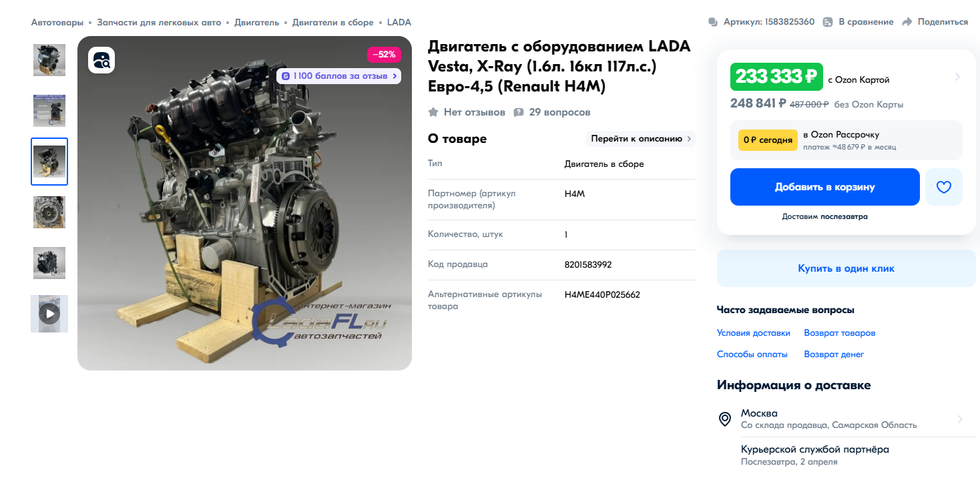Click the visual search icon on photo
Screen dimensions: 980x480
[101, 61]
